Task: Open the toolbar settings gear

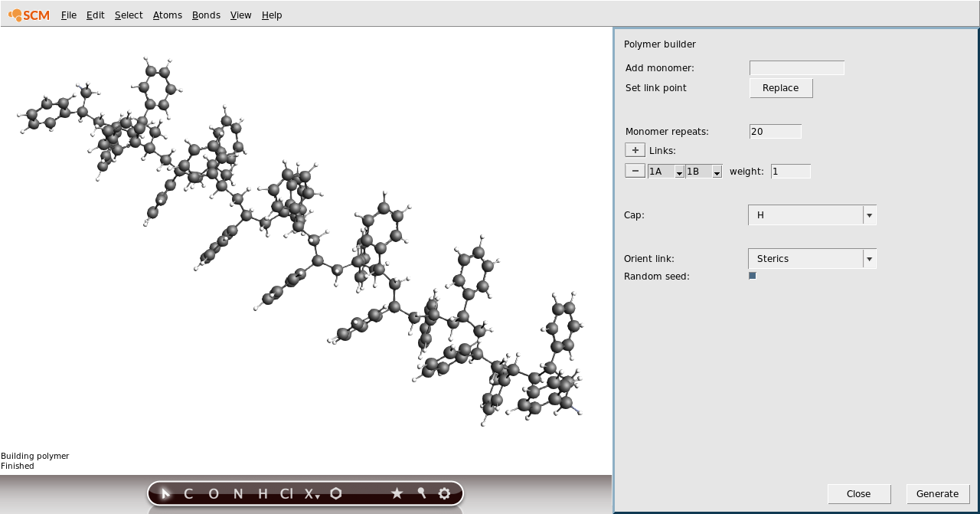Action: 444,493
